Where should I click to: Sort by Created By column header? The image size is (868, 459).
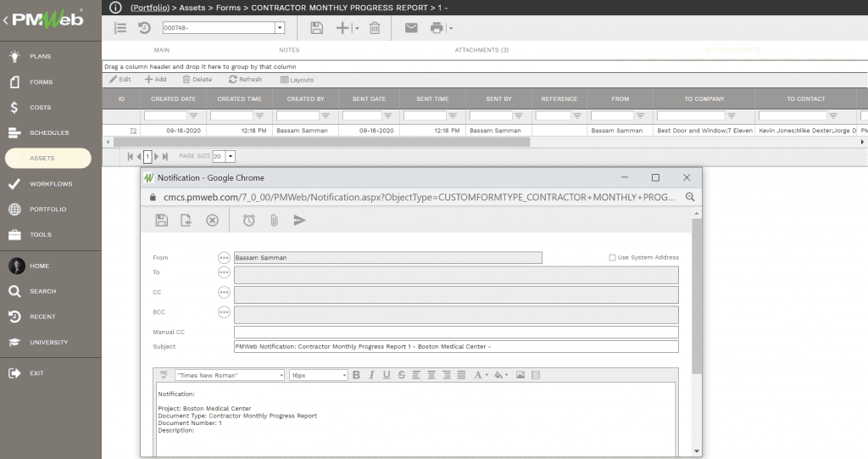click(305, 98)
